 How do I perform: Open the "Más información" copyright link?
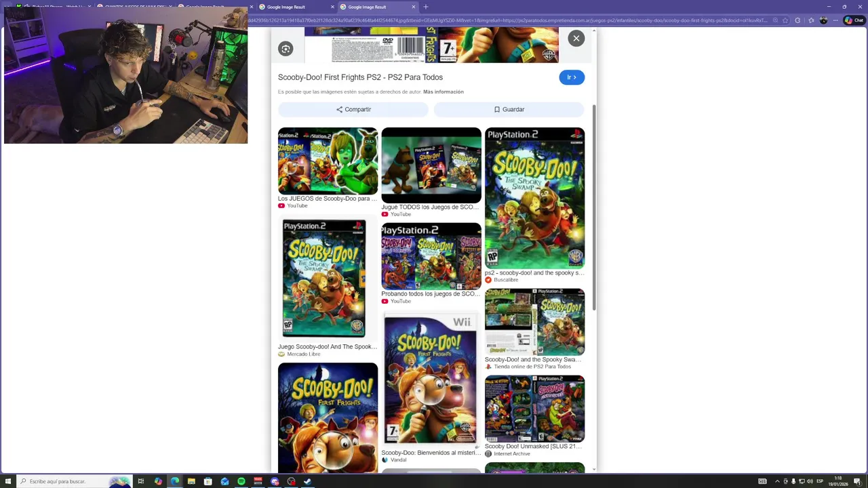point(443,91)
